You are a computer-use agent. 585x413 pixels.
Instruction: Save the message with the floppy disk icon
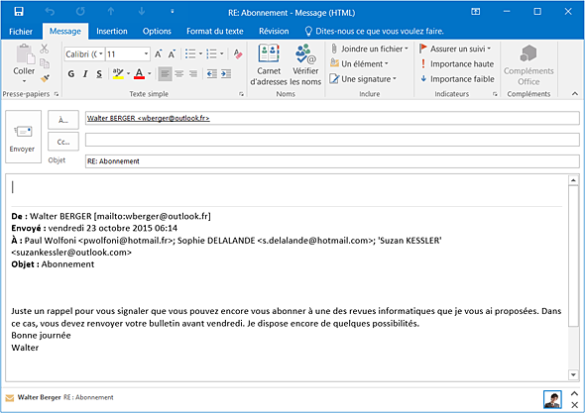19,12
